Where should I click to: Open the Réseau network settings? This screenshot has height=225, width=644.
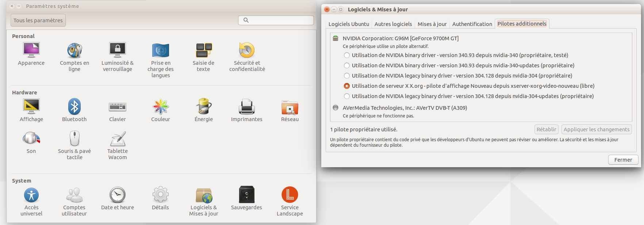[x=290, y=107]
